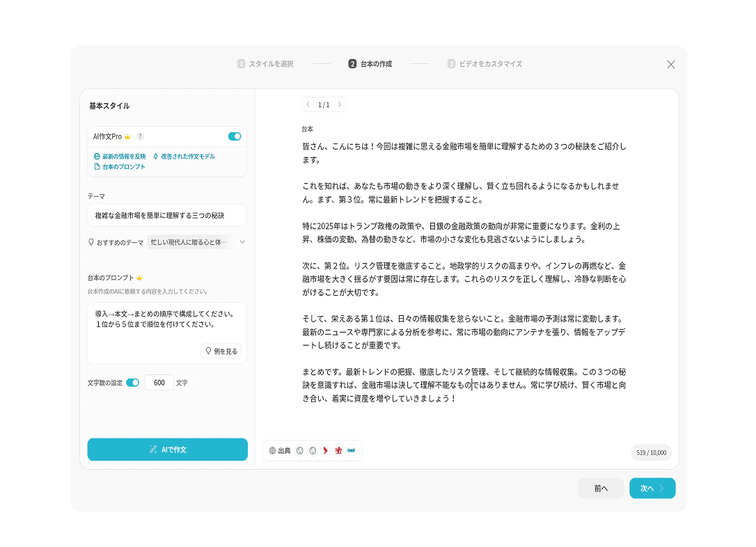Click the crown icon next to 台本のプロンプト
Screen dimensions: 756x547
[139, 278]
